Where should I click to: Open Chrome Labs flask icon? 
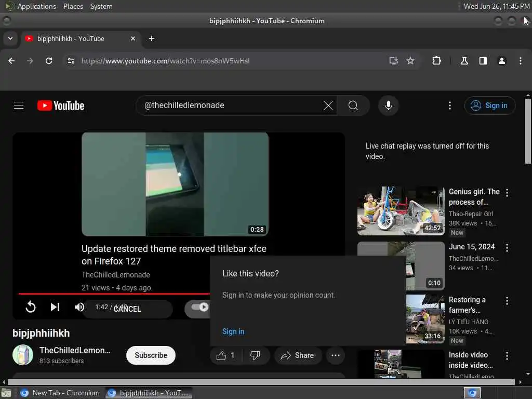tap(464, 61)
